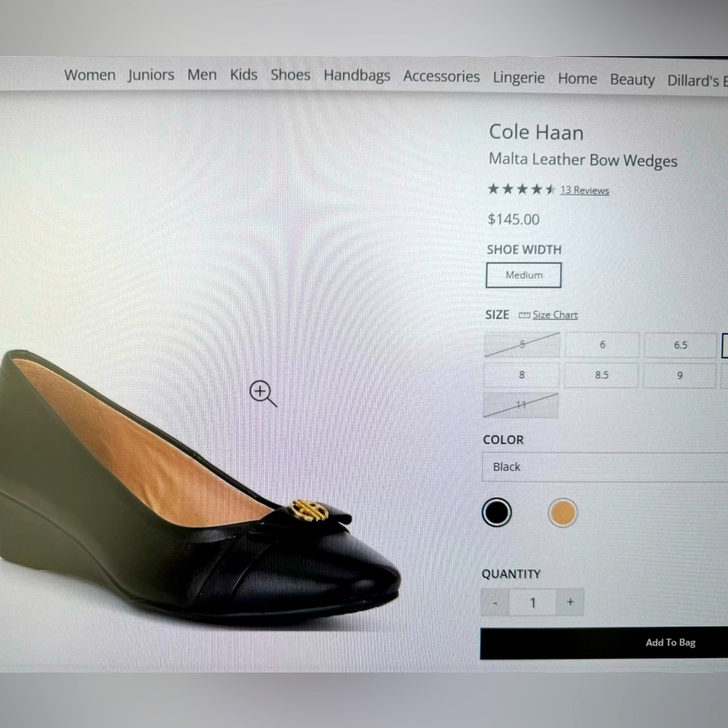The height and width of the screenshot is (728, 728).
Task: Click the star rating icons
Action: pyautogui.click(x=521, y=189)
